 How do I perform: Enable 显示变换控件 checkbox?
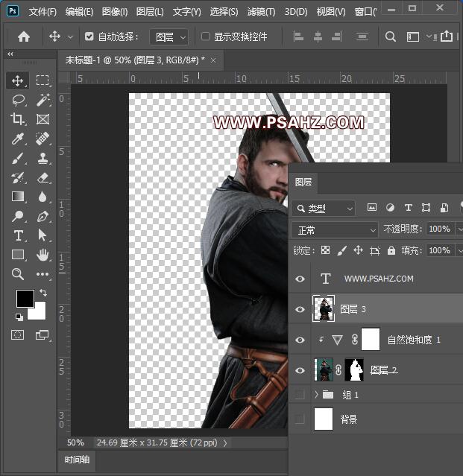pyautogui.click(x=205, y=37)
